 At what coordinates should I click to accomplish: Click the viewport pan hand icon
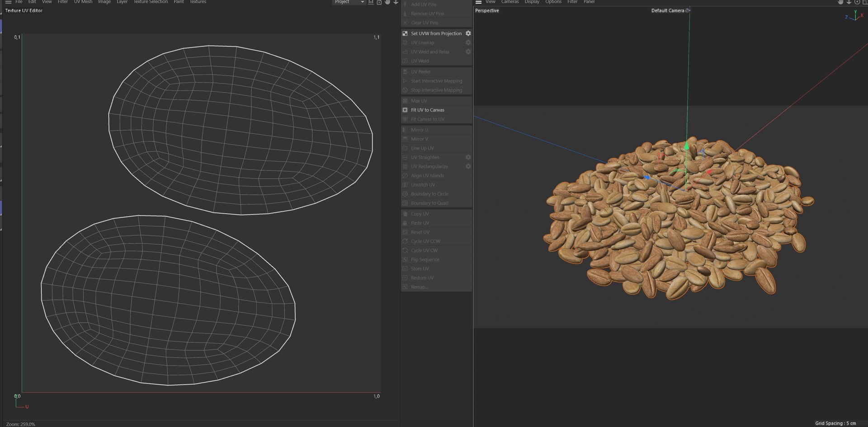point(840,2)
